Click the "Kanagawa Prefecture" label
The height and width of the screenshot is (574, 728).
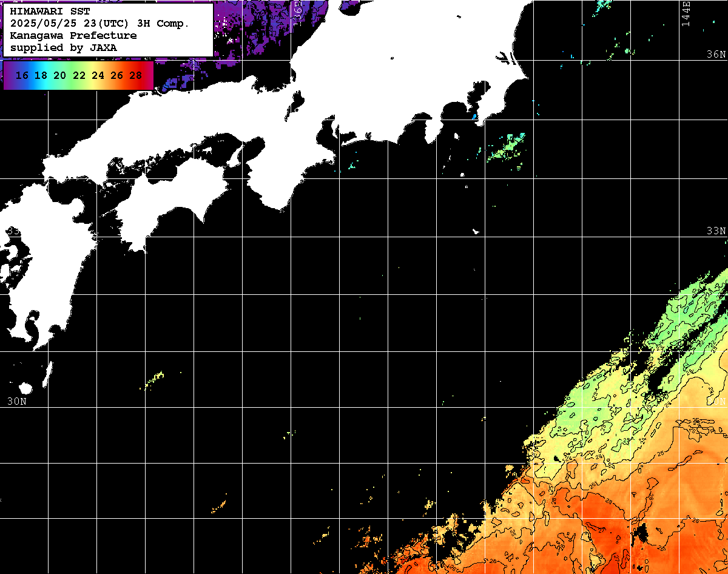[73, 35]
